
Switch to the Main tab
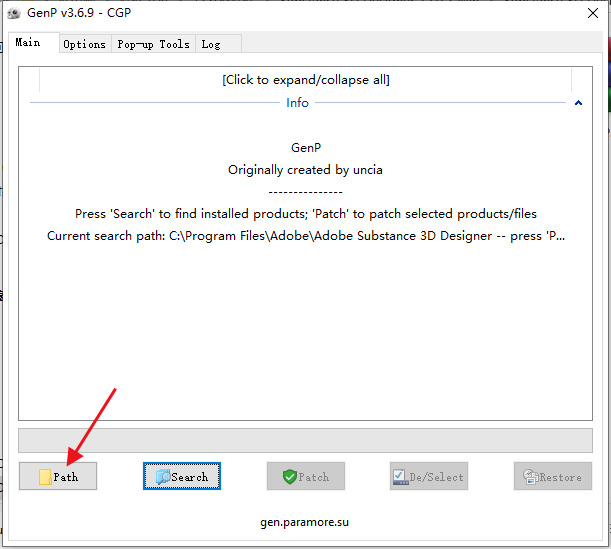click(34, 42)
